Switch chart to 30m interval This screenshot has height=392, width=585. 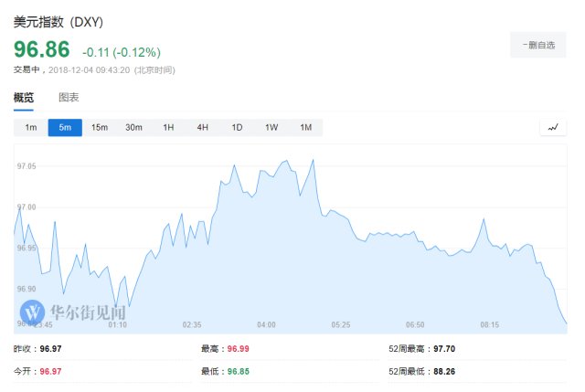tap(134, 128)
